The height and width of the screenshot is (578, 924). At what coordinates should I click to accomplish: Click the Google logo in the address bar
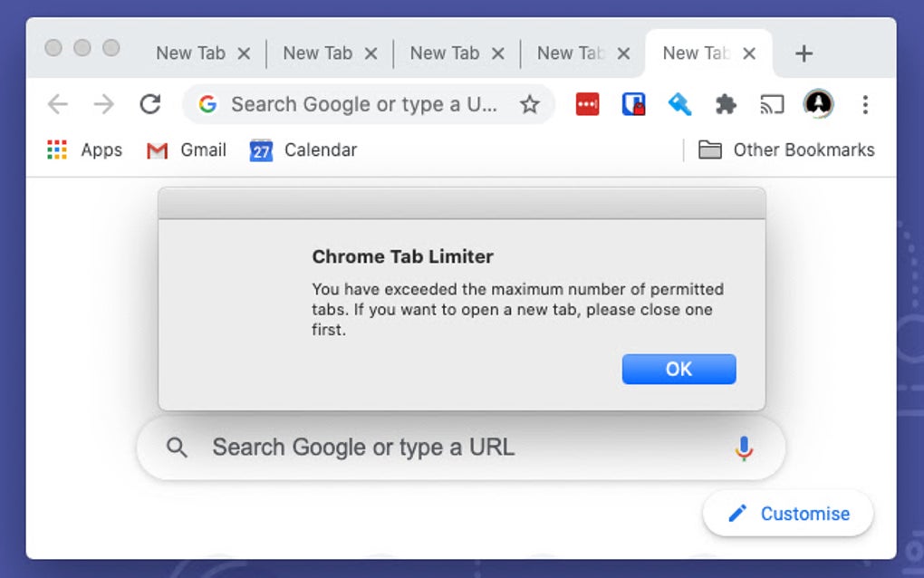coord(207,104)
